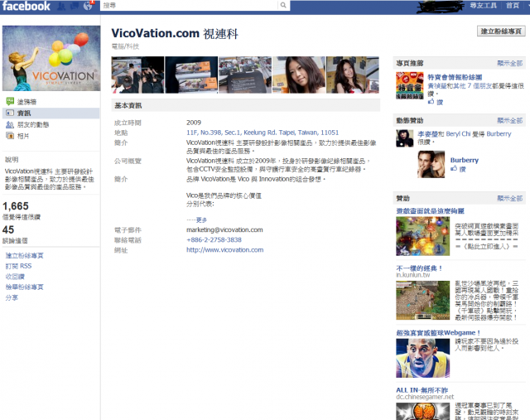
Task: Open the 特賣會 page thumbnail image
Action: pos(410,86)
